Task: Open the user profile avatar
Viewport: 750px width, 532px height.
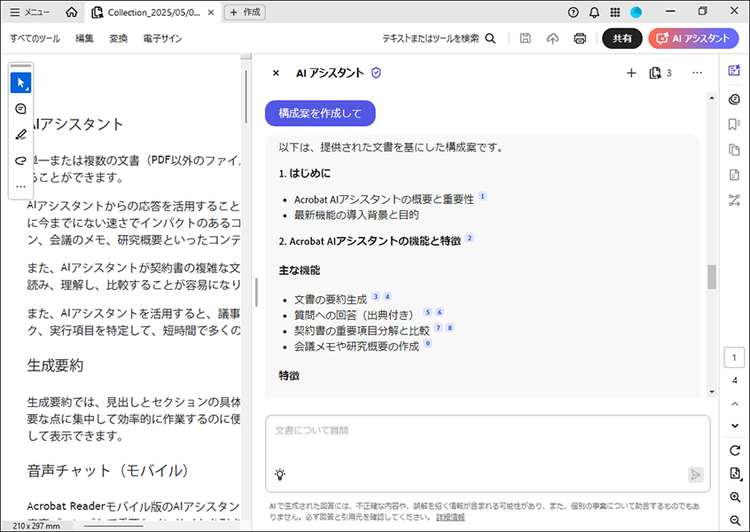Action: coord(636,12)
